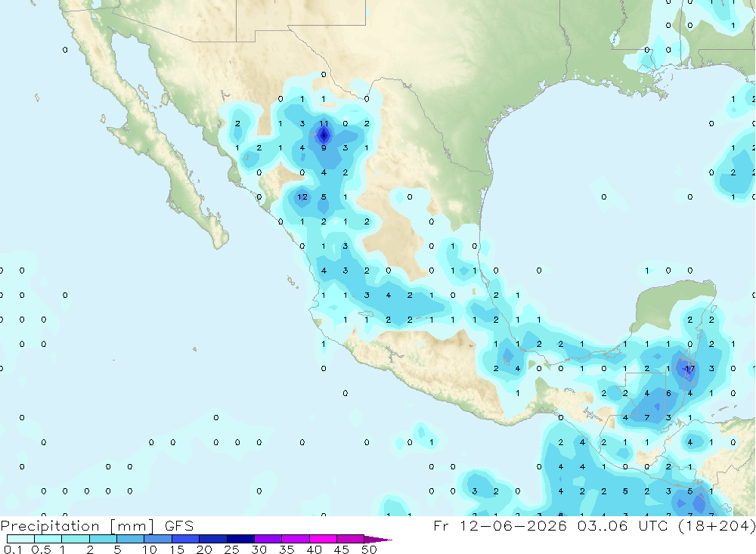Click the 0.1–0.5 mm legend color swatch
The image size is (756, 554).
pyautogui.click(x=20, y=539)
